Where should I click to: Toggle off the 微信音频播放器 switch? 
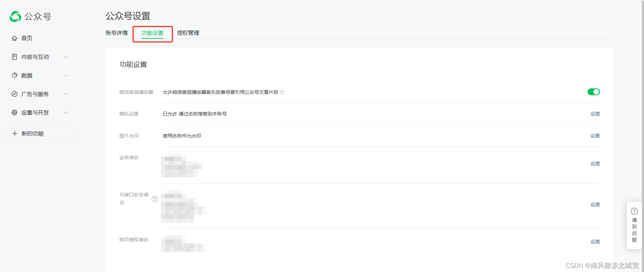pos(594,92)
